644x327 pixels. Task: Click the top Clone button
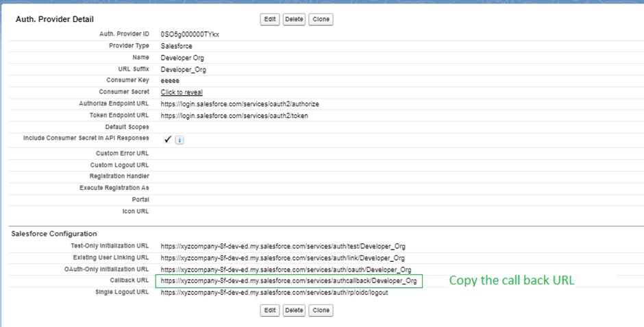click(321, 19)
